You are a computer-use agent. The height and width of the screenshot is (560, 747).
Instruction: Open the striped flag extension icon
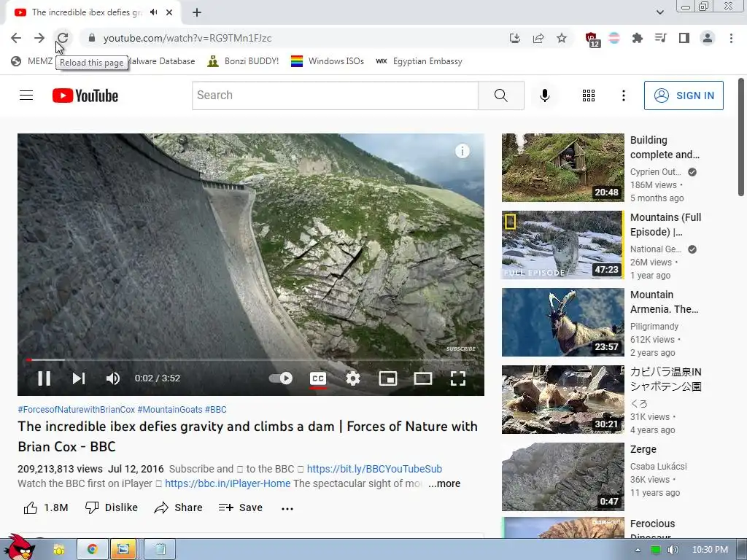coord(614,38)
